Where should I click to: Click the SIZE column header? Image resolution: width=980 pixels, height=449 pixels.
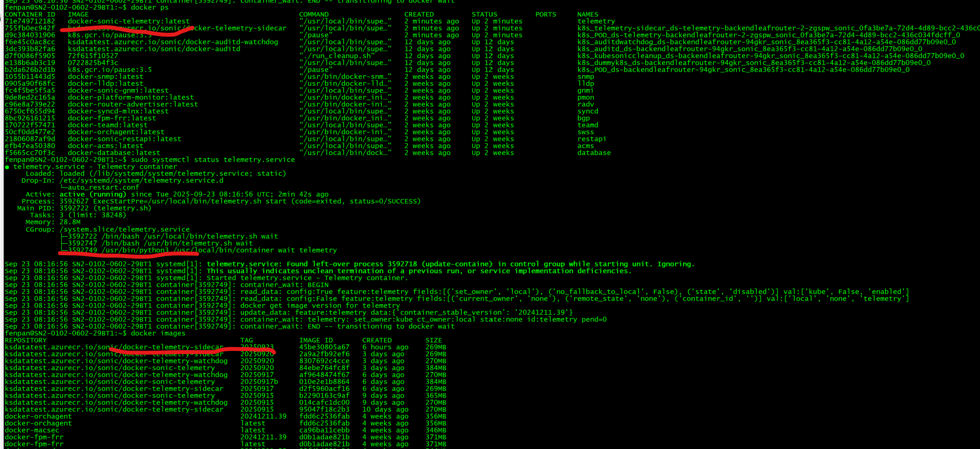(434, 340)
